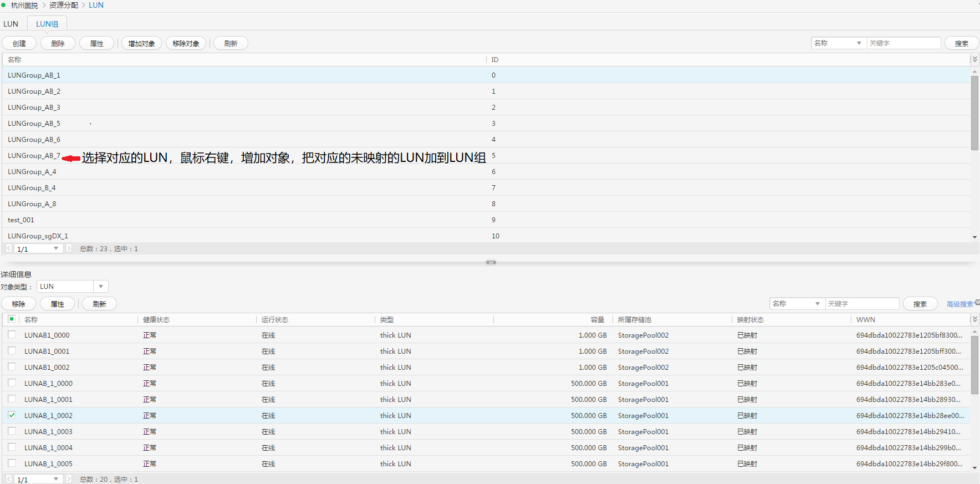Focus the upper 关键字 search field
The width and height of the screenshot is (980, 484).
pyautogui.click(x=904, y=43)
